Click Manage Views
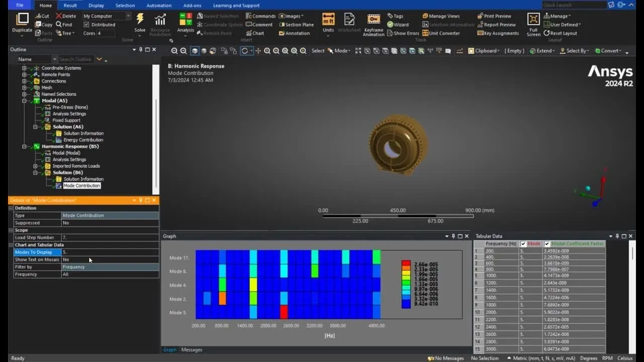Viewport: 644px width, 362px height. coord(441,16)
